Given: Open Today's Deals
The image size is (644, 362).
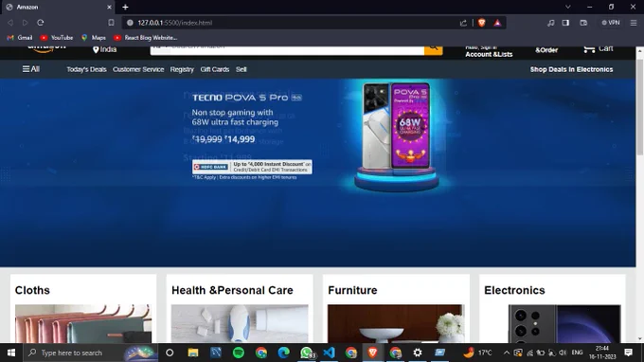Looking at the screenshot, I should (x=86, y=69).
